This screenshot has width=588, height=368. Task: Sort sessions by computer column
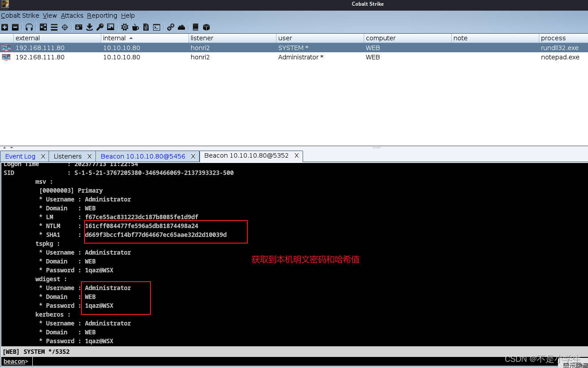coord(408,38)
